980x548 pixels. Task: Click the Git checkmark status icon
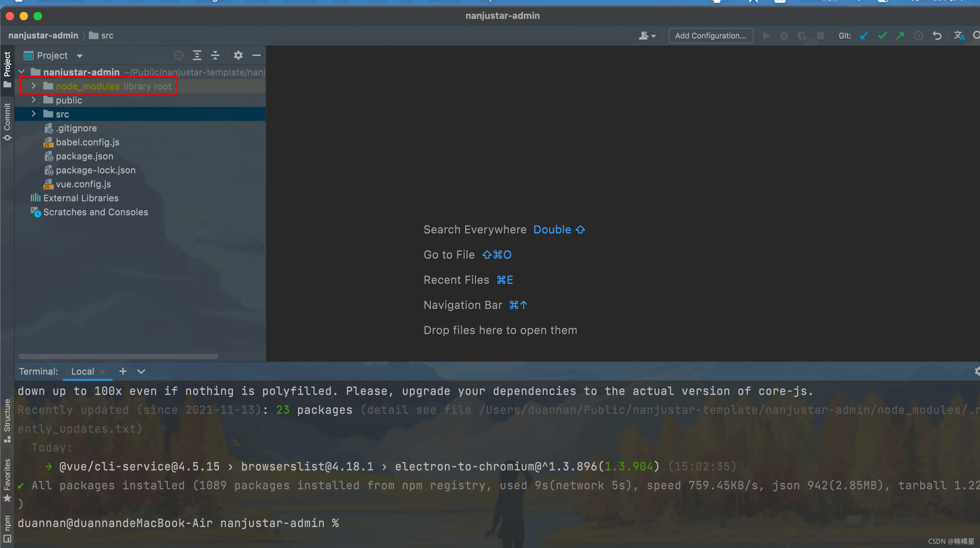click(882, 35)
